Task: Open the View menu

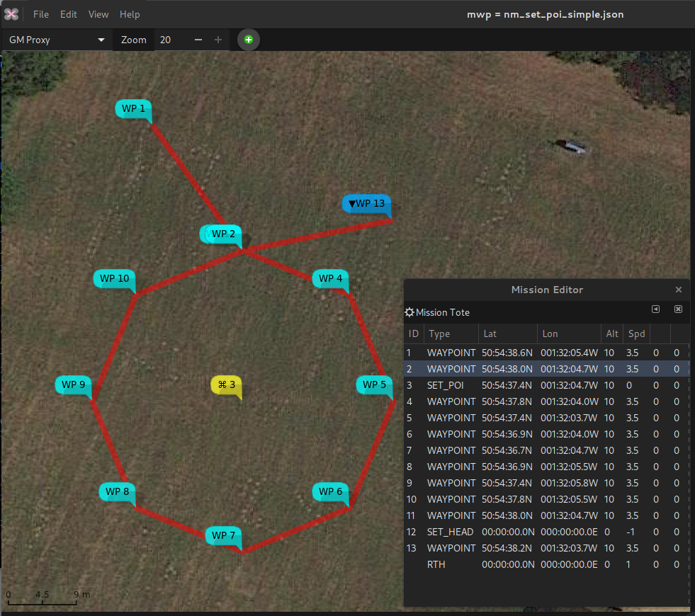Action: [x=98, y=14]
